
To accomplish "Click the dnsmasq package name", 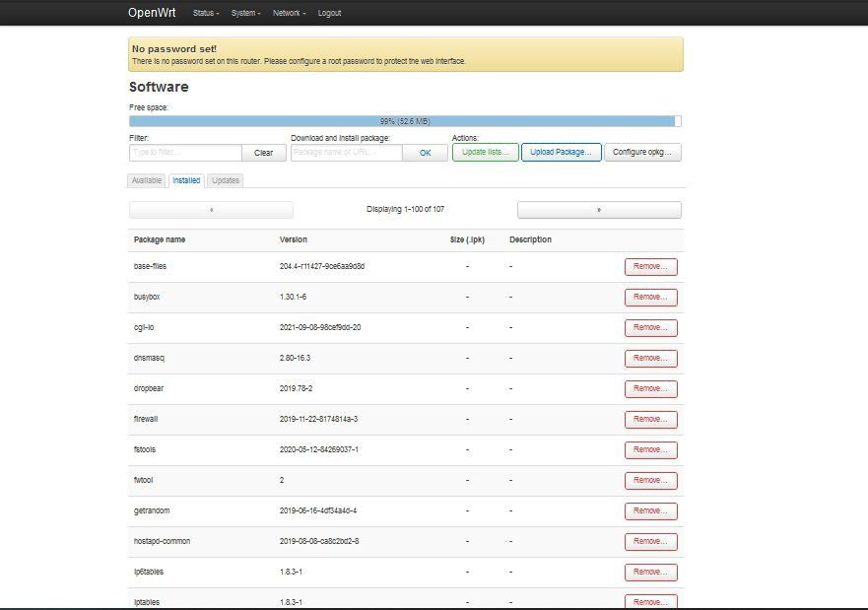I will (x=149, y=358).
